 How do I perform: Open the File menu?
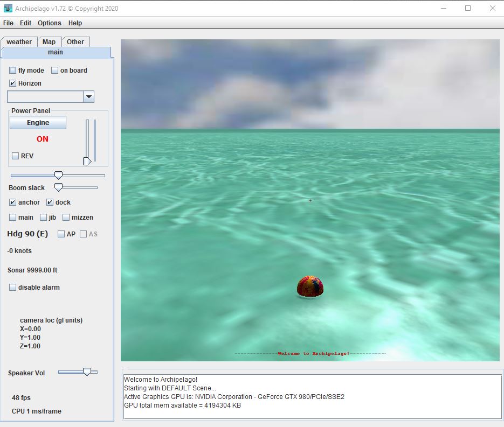8,23
